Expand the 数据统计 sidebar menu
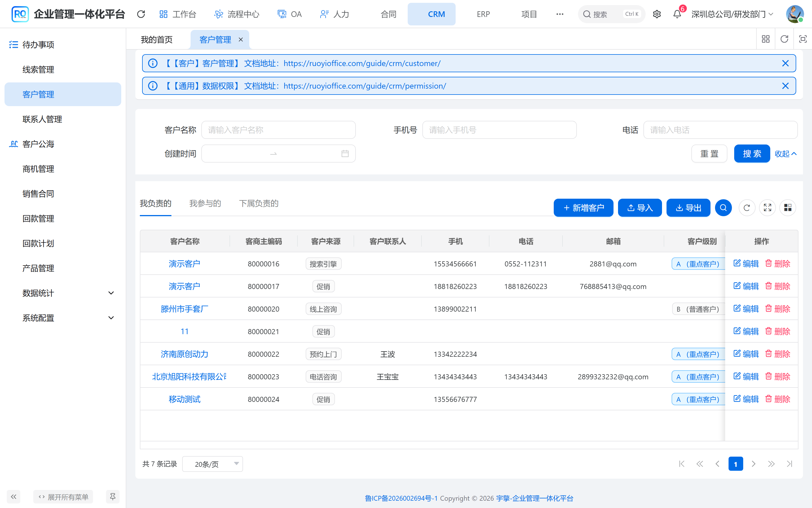Viewport: 812px width, 508px height. pyautogui.click(x=63, y=293)
